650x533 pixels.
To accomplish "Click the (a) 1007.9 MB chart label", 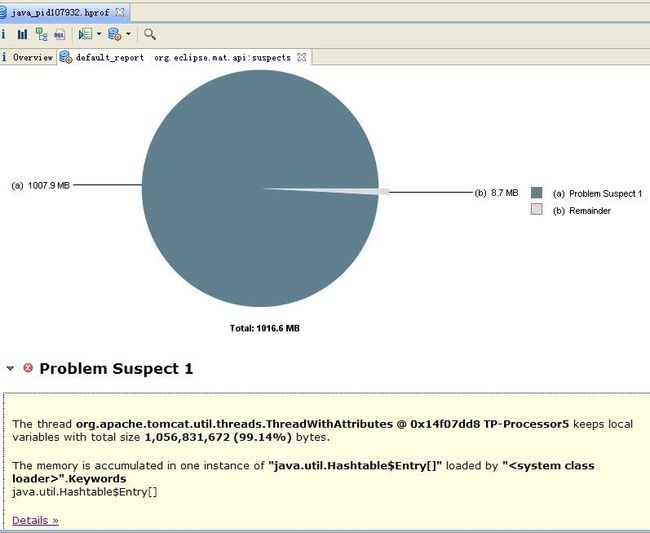I will pos(41,185).
